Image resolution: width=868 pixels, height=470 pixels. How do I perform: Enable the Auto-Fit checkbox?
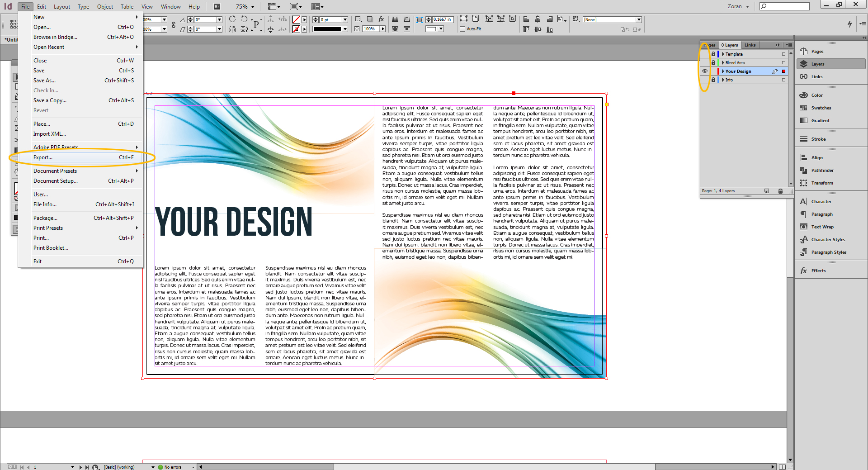pos(463,29)
